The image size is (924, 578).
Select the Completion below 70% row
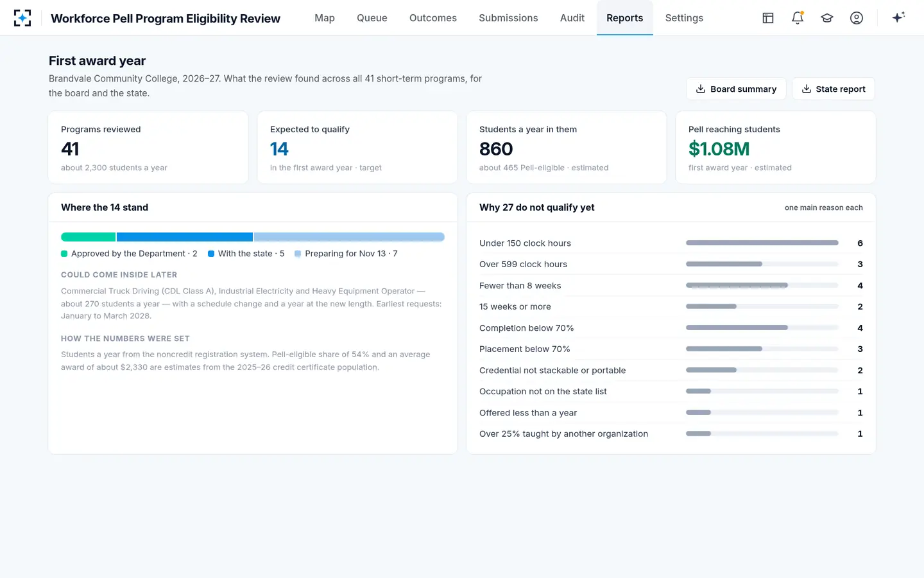(x=671, y=328)
